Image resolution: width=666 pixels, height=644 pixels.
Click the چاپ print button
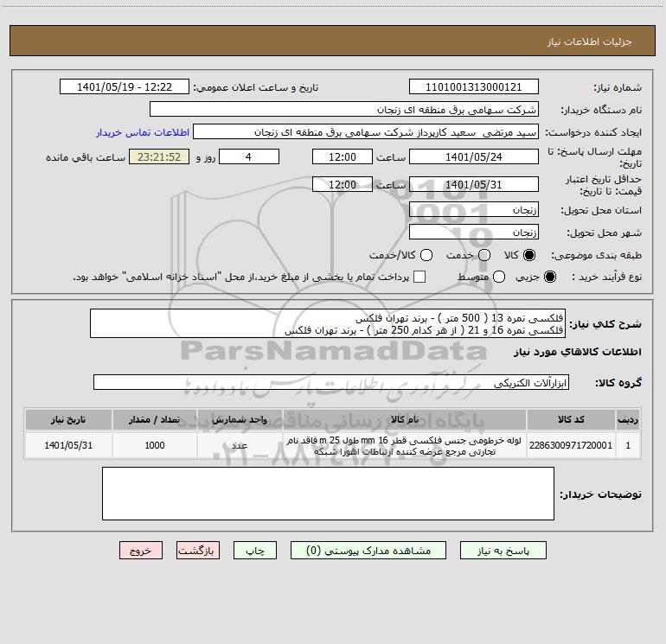(x=255, y=551)
